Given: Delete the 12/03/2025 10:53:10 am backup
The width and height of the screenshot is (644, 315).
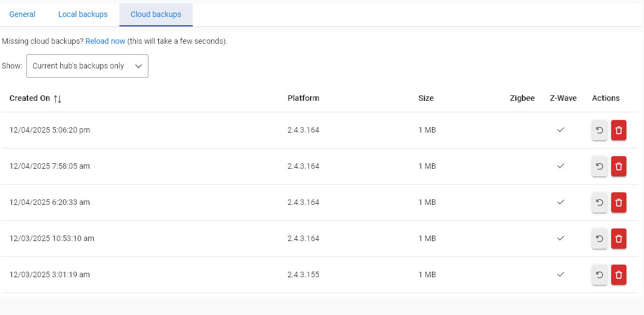Looking at the screenshot, I should (618, 239).
